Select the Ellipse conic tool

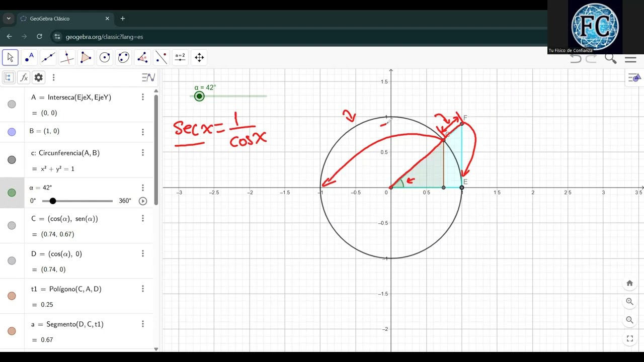tap(124, 57)
